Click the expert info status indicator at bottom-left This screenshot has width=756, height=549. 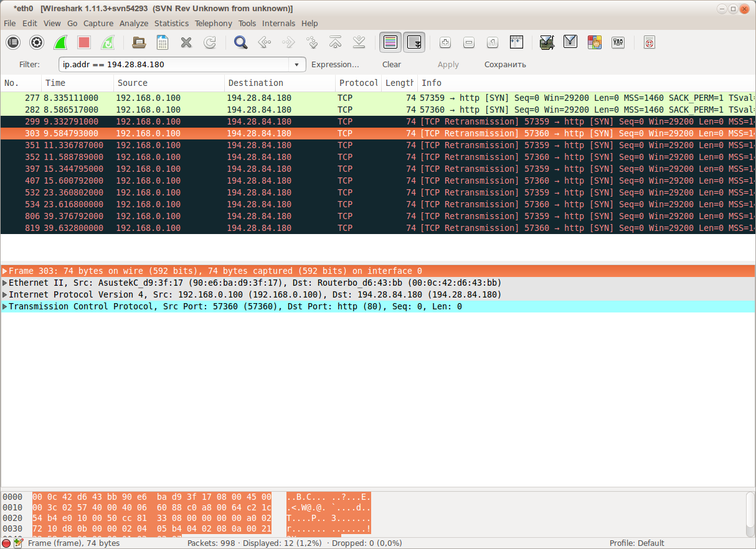[6, 543]
